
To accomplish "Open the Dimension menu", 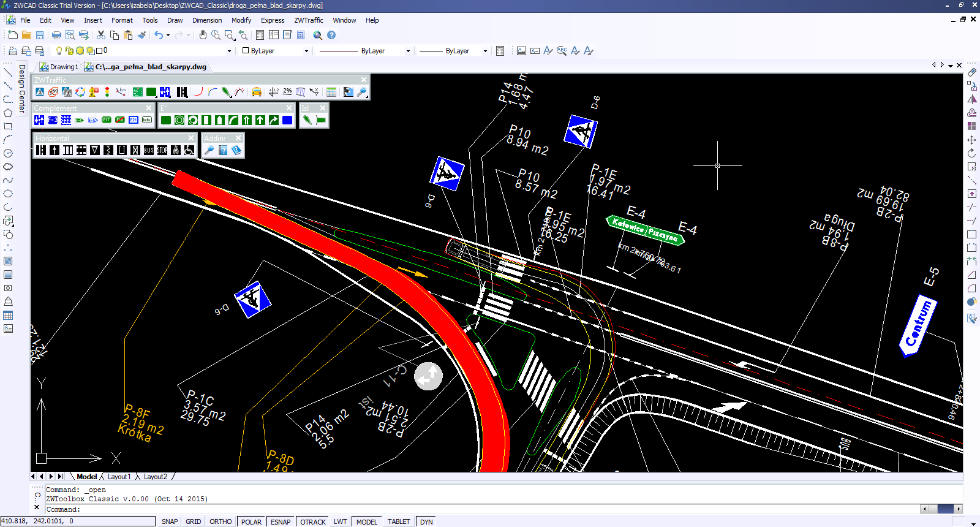I will (207, 20).
